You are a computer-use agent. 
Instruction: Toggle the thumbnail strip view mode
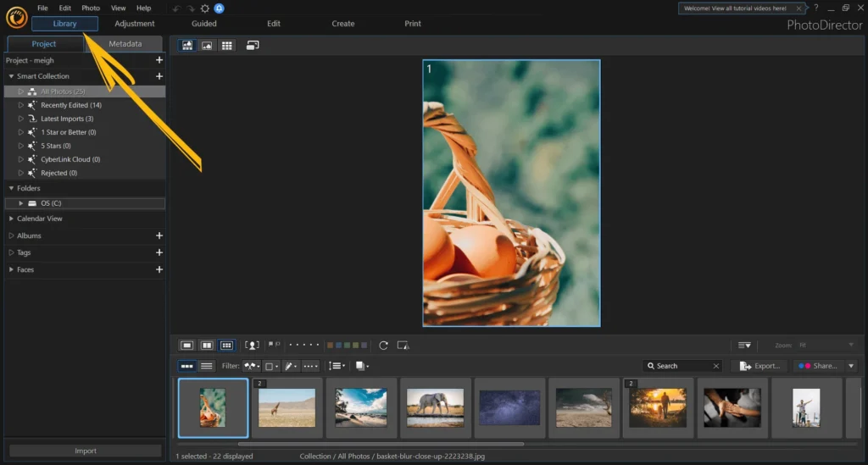[x=186, y=366]
